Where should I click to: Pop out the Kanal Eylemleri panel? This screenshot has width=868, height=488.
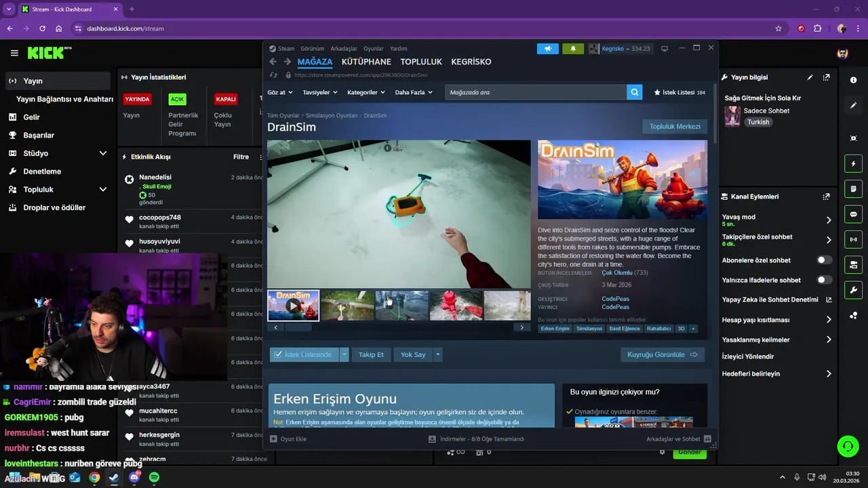[826, 197]
